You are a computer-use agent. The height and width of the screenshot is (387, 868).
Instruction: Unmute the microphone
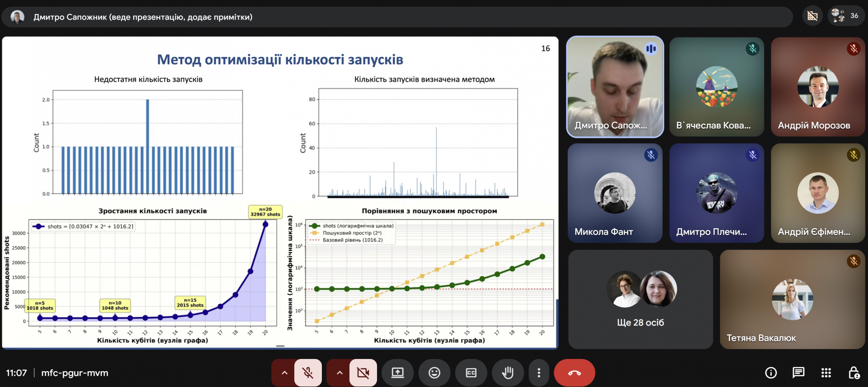click(x=308, y=373)
